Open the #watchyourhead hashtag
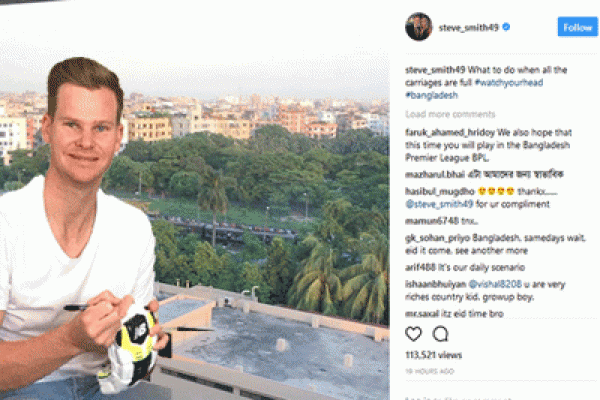Image resolution: width=600 pixels, height=400 pixels. point(509,82)
